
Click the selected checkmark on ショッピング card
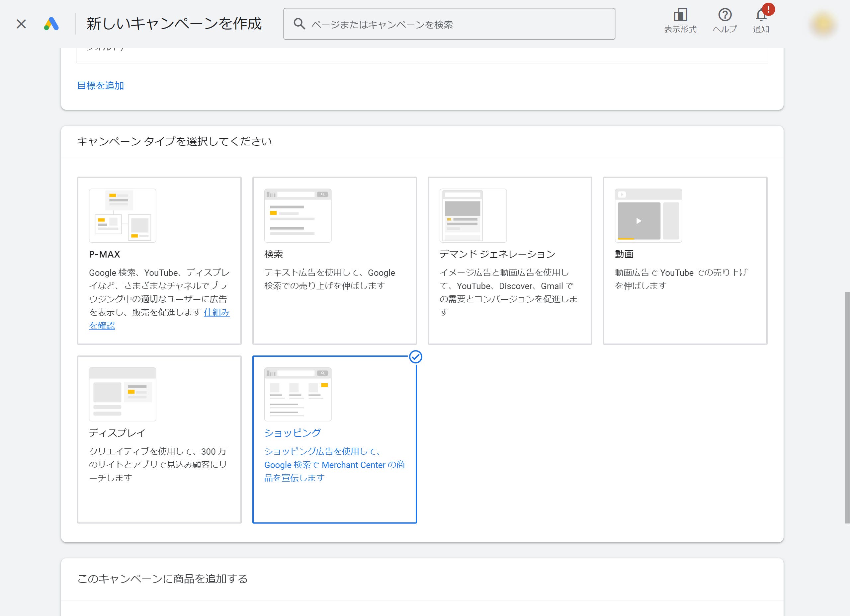point(416,357)
